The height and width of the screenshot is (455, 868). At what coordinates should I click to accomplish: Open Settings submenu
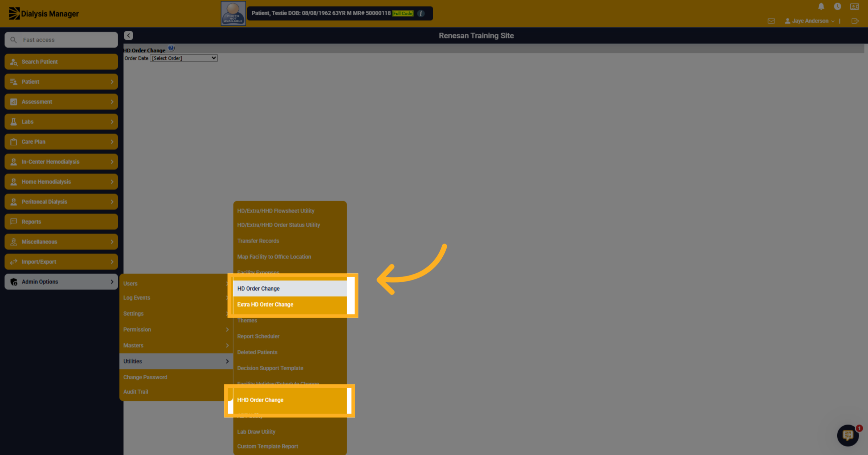click(176, 313)
